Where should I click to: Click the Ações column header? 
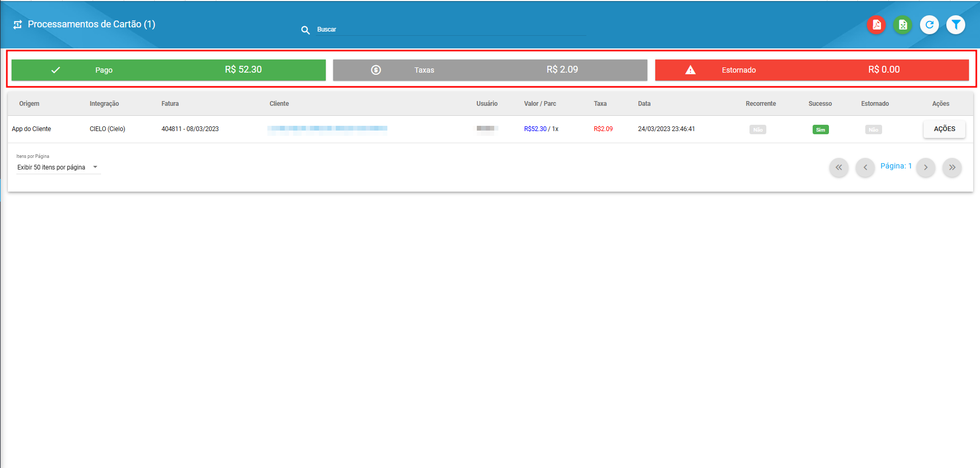pyautogui.click(x=941, y=104)
